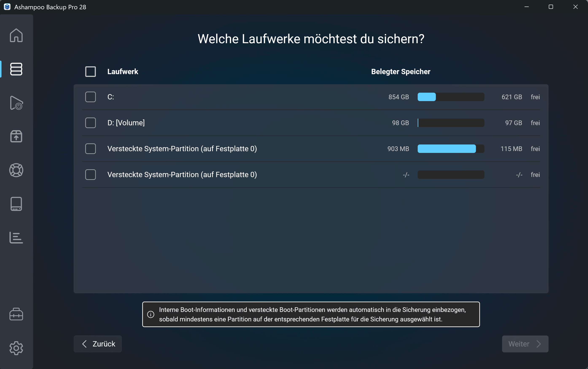
Task: Check the 903 MB hidden system partition checkbox
Action: click(90, 149)
